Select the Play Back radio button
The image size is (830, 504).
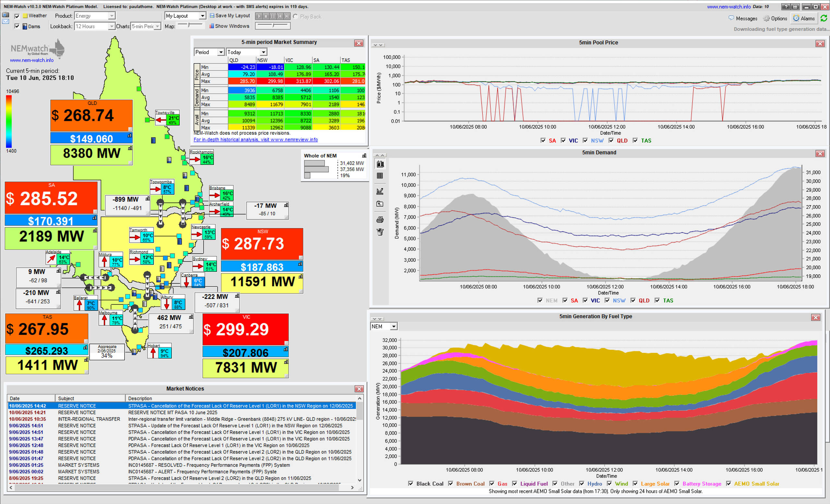[x=295, y=16]
